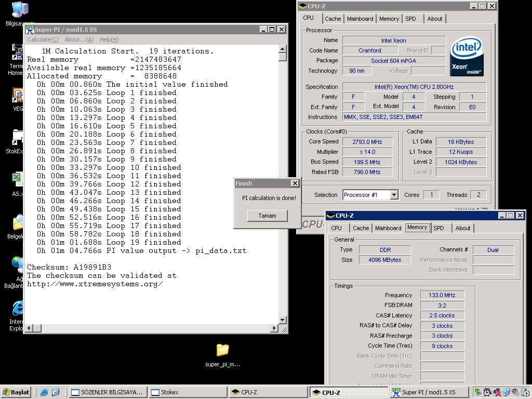Image resolution: width=532 pixels, height=399 pixels.
Task: Click Super PI vertical scrollbar down arrow
Action: point(282,320)
